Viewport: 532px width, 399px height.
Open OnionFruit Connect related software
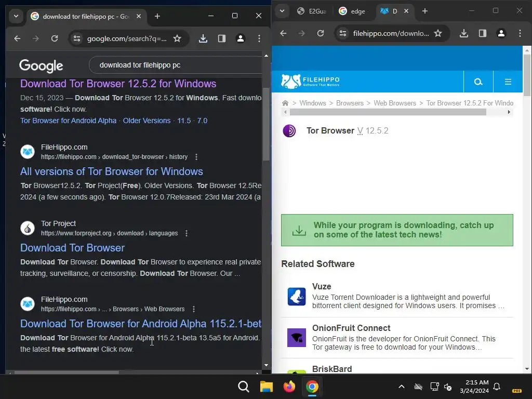(x=397, y=338)
